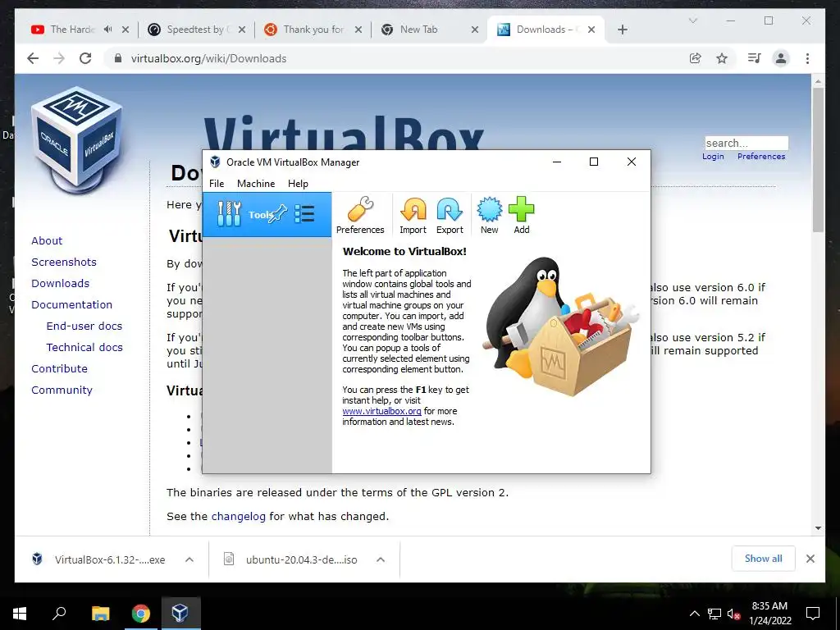Open a new Chrome tab
This screenshot has height=630, width=840.
coord(622,30)
